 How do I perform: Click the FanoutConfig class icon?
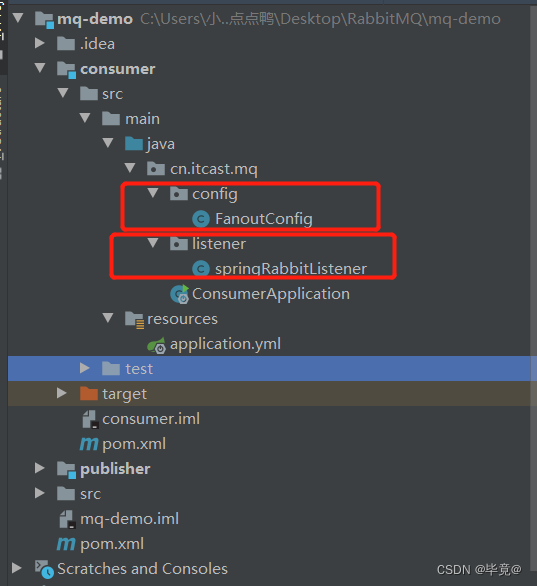tap(201, 219)
